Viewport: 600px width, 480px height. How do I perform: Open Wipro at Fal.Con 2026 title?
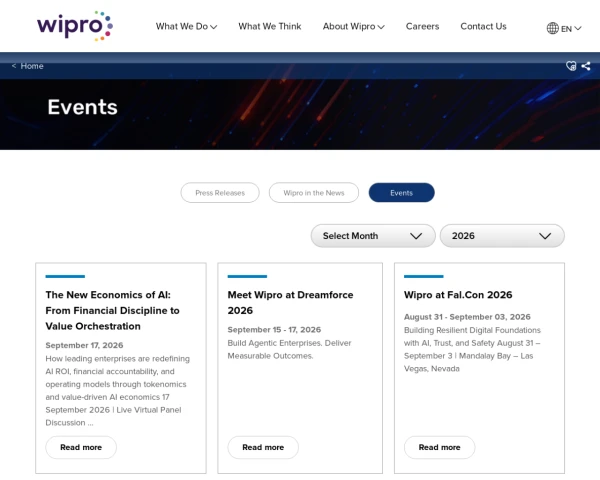tap(458, 295)
